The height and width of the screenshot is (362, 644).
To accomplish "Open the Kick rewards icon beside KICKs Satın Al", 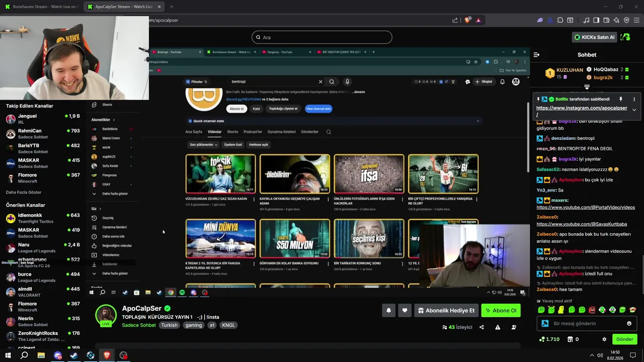I will click(625, 37).
